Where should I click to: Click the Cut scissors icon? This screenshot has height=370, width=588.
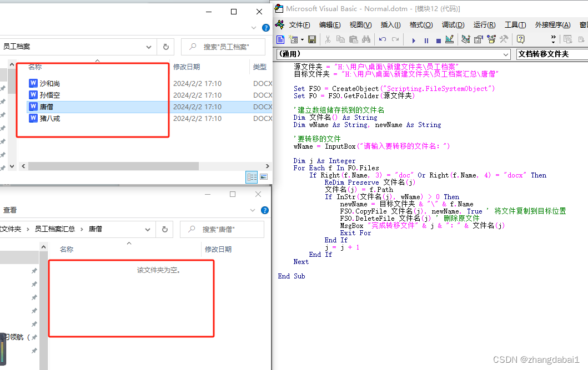(x=328, y=39)
